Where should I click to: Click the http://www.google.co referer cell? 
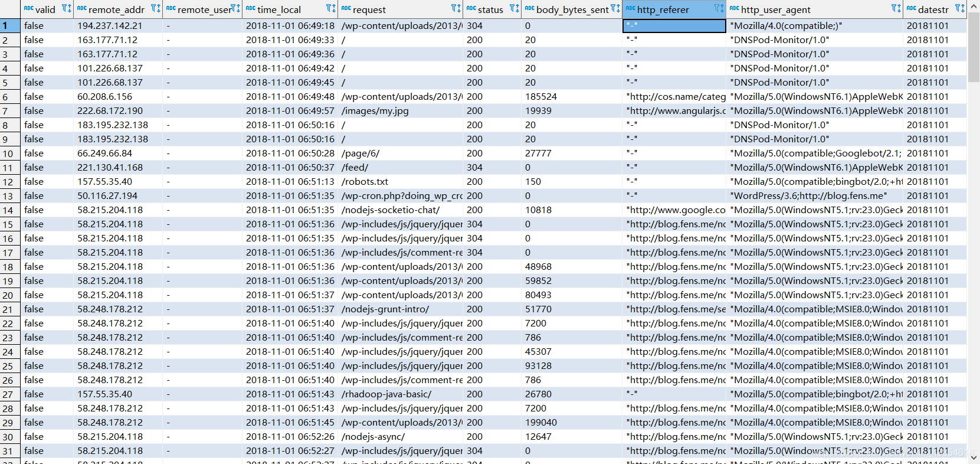point(674,210)
